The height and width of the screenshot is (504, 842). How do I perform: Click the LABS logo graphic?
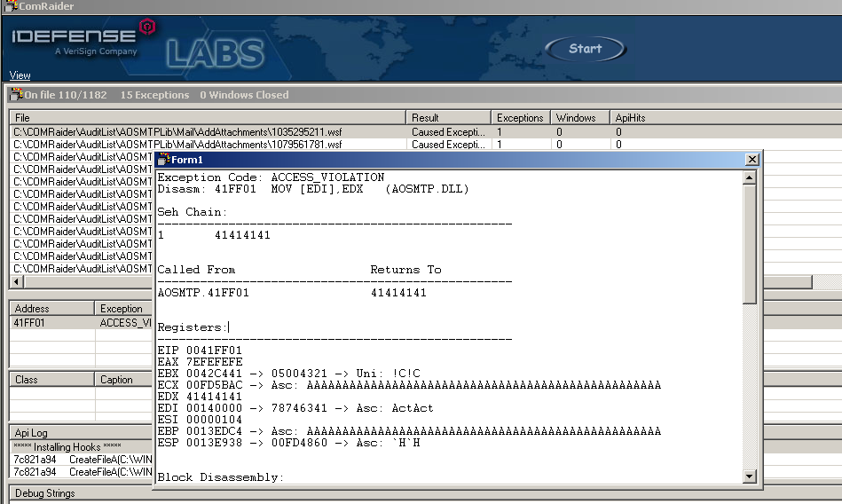[216, 53]
